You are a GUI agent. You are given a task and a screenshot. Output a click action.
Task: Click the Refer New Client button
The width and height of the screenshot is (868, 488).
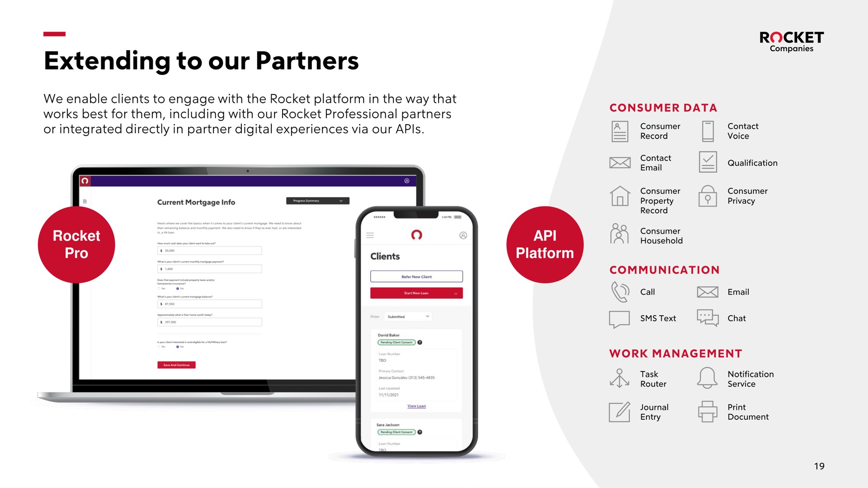pos(416,277)
